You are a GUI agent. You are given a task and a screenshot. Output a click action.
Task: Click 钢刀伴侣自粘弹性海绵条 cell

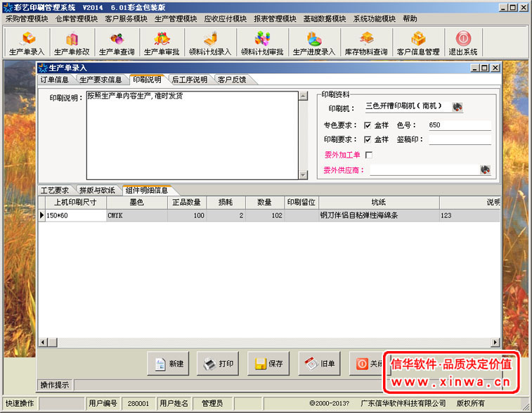pos(379,215)
